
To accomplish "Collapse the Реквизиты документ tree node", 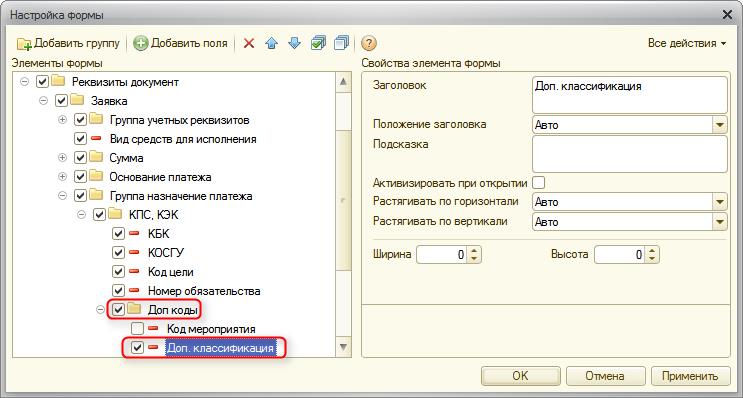I will 25,82.
